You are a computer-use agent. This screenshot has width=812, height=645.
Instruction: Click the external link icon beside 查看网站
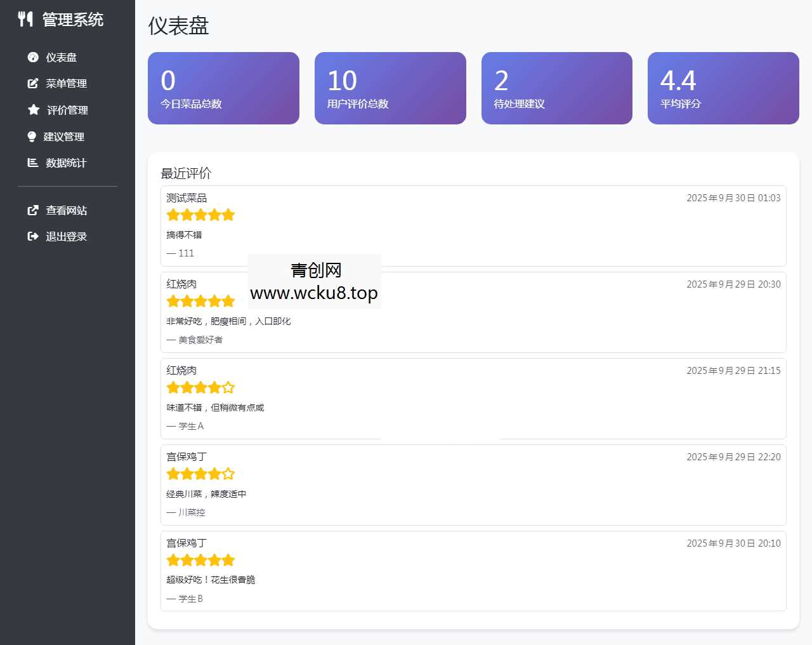coord(33,210)
